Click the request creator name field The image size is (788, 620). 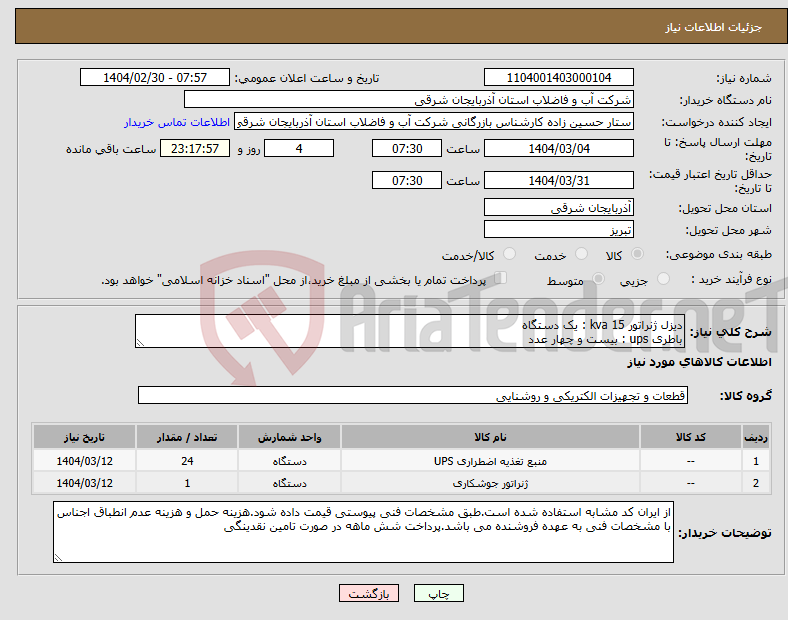click(x=434, y=122)
